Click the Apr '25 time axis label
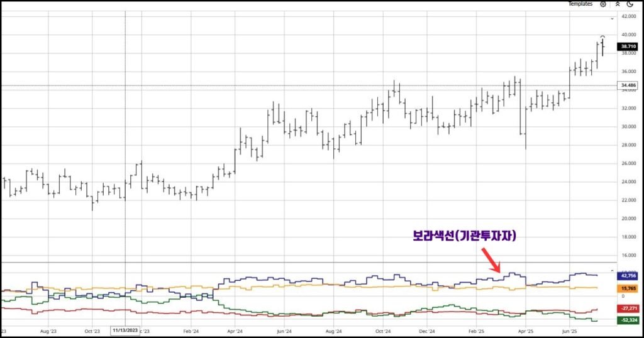This screenshot has width=644, height=338. [x=526, y=331]
